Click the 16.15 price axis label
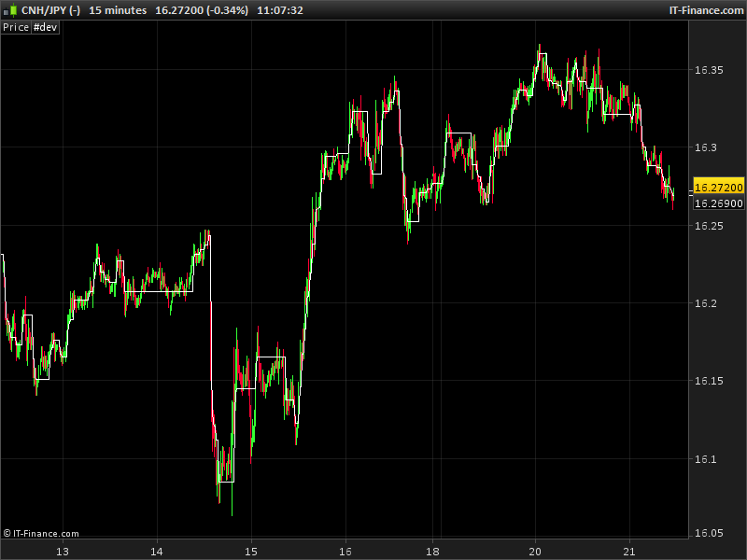Viewport: 747px width, 560px height. [x=709, y=381]
